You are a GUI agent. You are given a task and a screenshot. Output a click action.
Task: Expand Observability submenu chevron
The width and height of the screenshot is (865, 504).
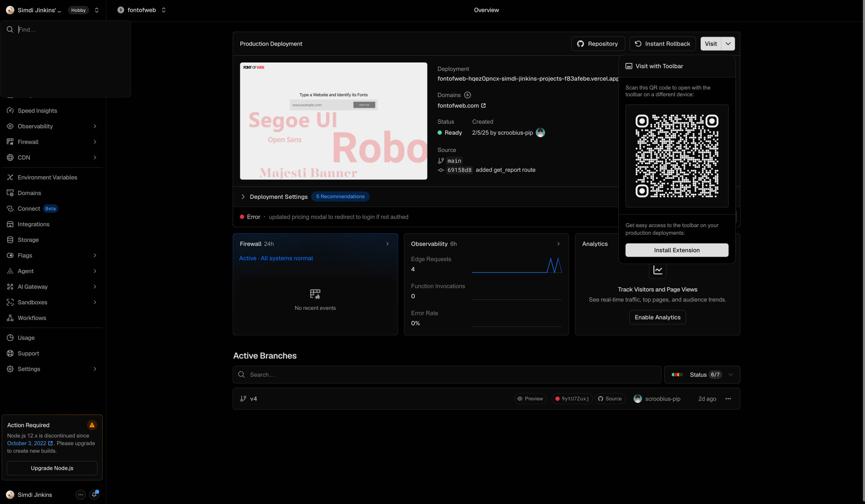(95, 126)
